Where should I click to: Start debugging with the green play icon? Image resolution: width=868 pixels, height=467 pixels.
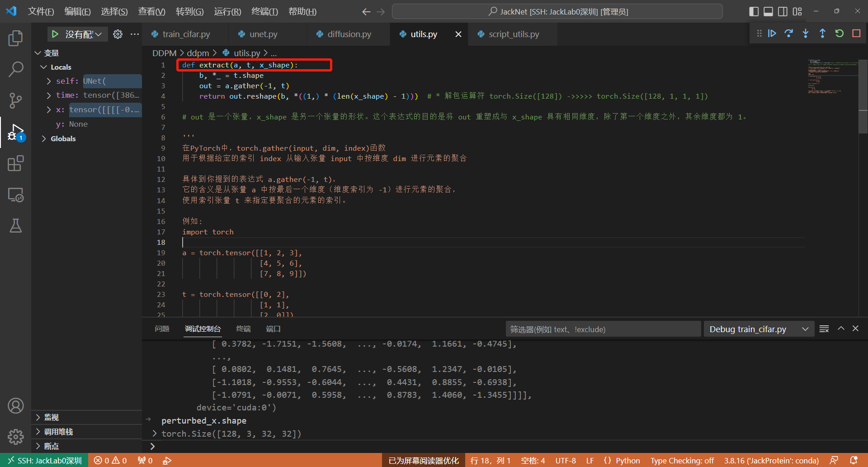pyautogui.click(x=55, y=34)
